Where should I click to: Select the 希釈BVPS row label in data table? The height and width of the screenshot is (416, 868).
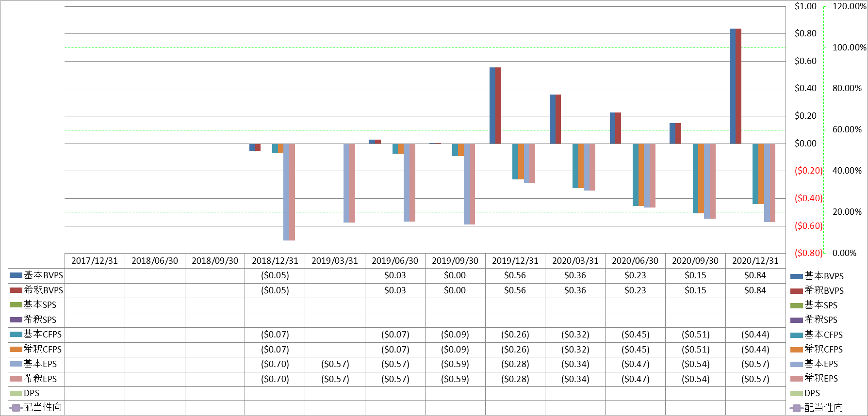pyautogui.click(x=44, y=290)
